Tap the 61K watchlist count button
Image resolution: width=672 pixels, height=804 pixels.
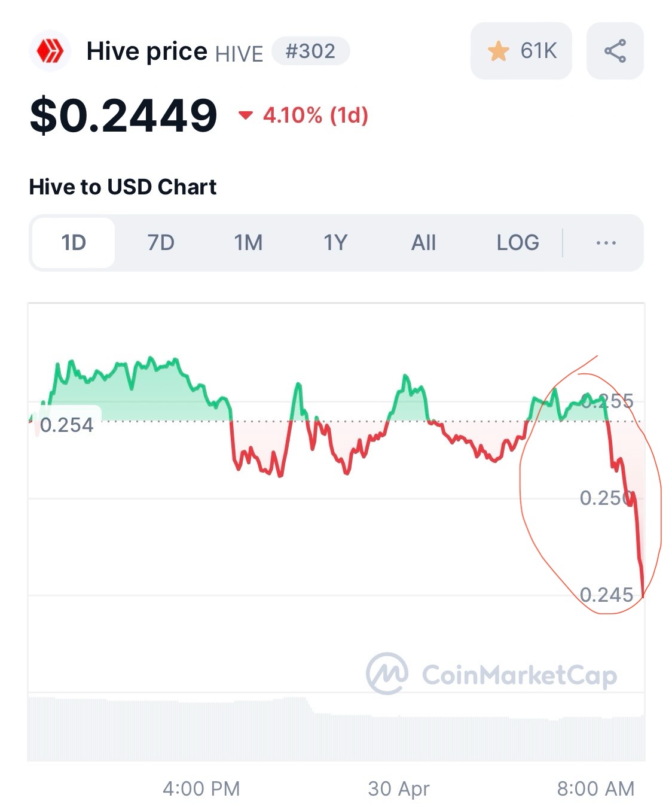tap(521, 51)
